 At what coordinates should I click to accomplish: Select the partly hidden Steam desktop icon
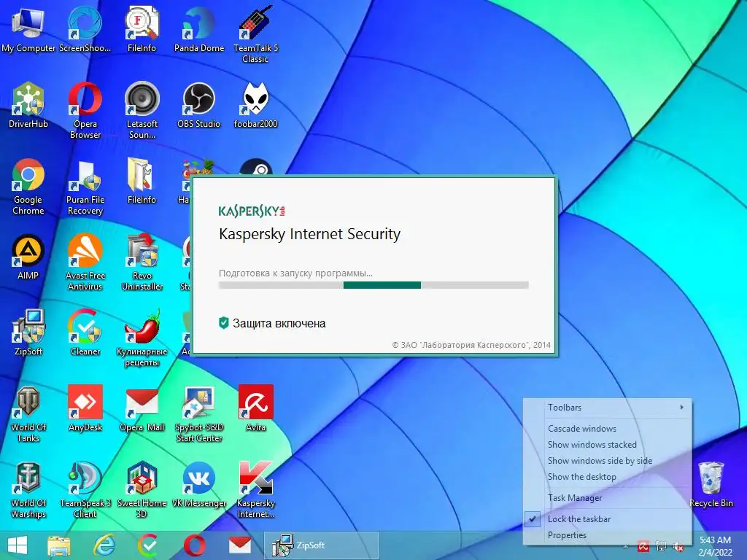coord(256,167)
